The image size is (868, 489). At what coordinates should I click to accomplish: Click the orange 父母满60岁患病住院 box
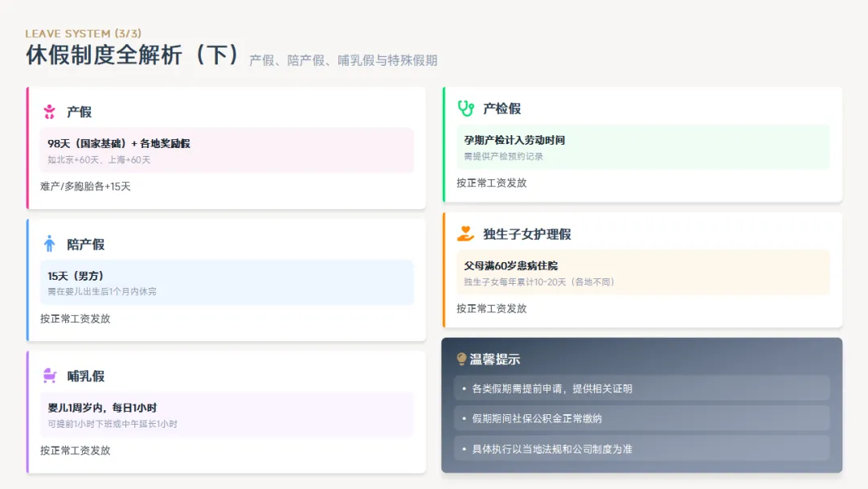(x=643, y=273)
